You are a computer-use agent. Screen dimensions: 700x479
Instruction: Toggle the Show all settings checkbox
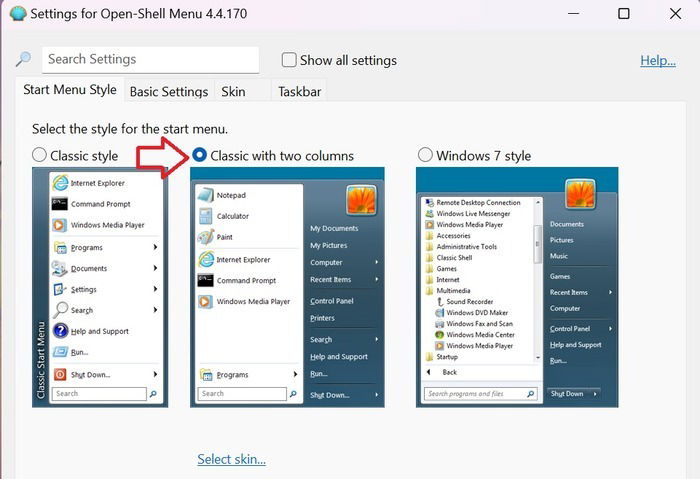point(289,60)
